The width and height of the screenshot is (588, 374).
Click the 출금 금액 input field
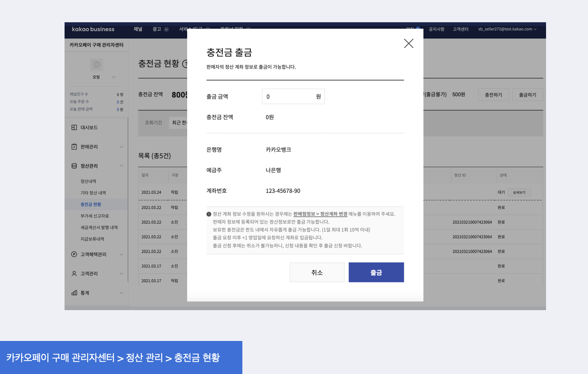click(293, 97)
